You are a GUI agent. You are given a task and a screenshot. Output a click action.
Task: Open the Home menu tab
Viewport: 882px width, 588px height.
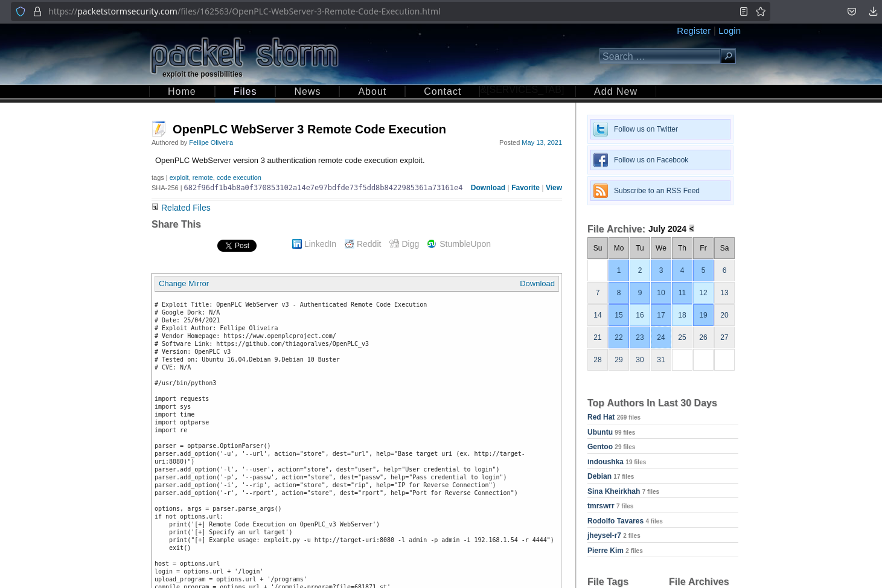click(182, 91)
